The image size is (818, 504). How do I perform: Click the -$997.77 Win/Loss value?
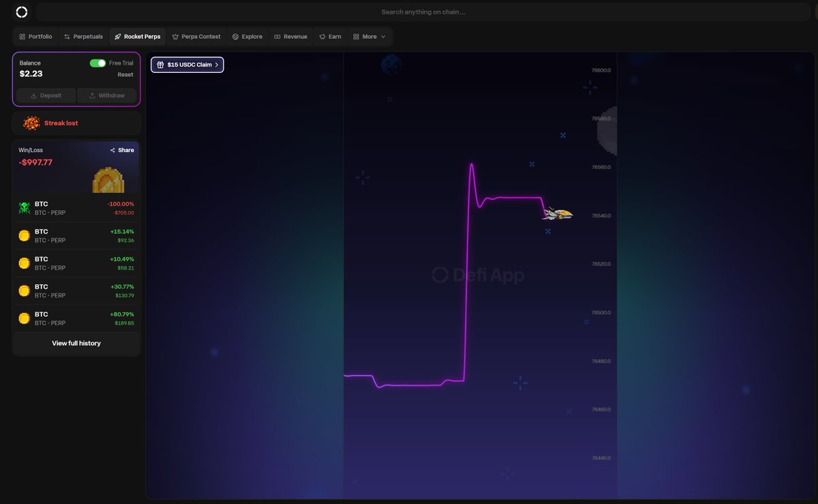pyautogui.click(x=35, y=162)
